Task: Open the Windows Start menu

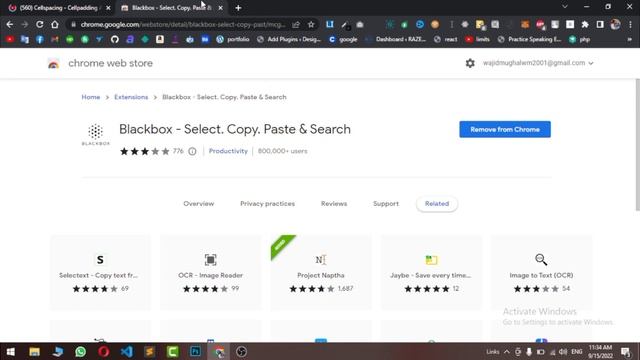Action: pyautogui.click(x=11, y=351)
